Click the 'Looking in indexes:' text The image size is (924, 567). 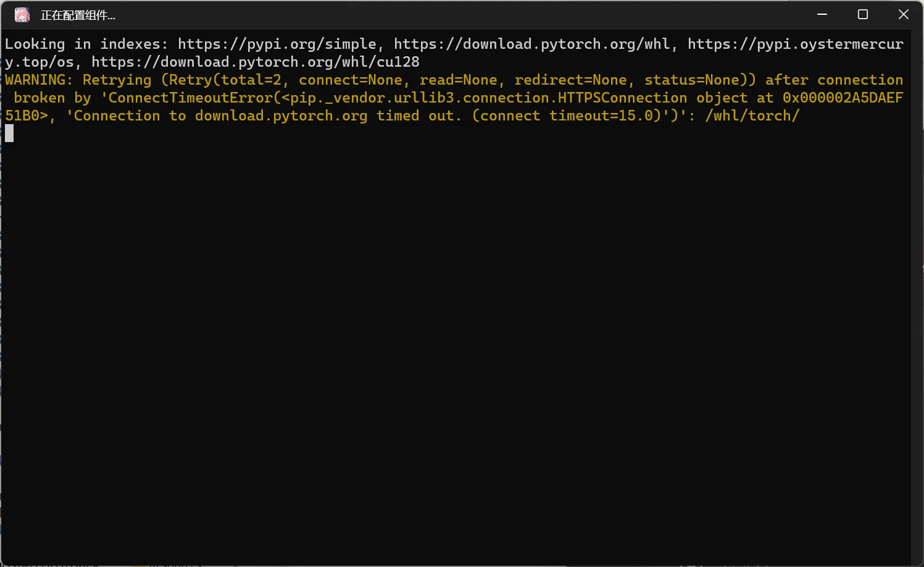click(x=86, y=44)
